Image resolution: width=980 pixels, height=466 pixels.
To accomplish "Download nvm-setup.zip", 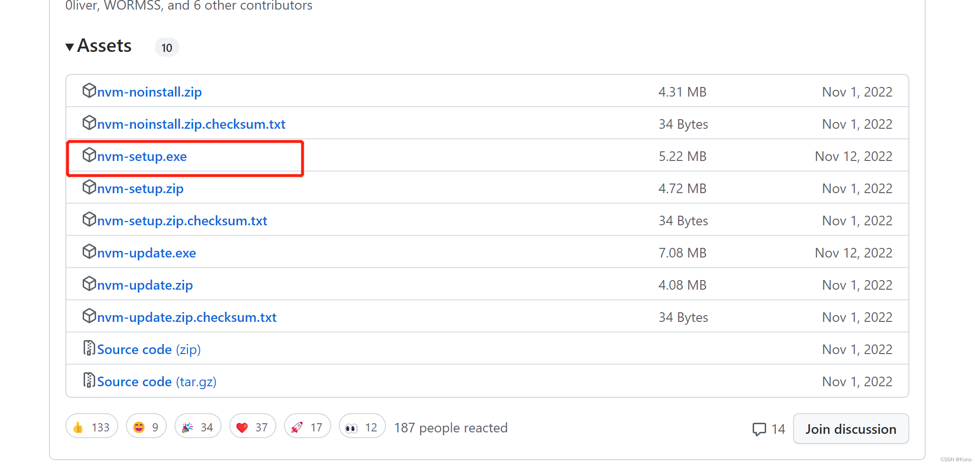I will [140, 188].
